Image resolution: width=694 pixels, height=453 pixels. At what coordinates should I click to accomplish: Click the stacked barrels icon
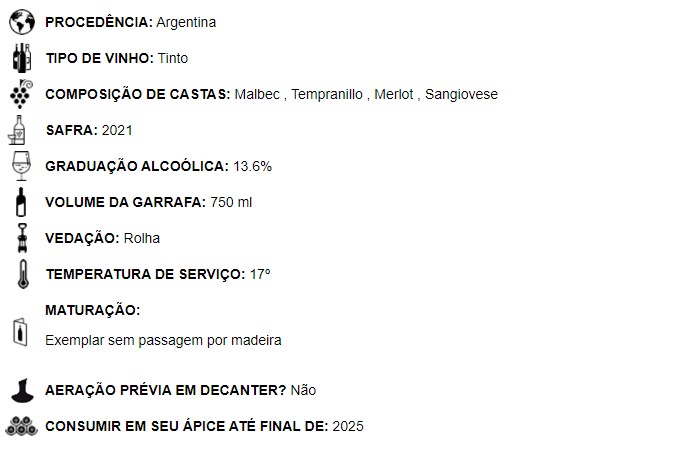click(20, 426)
